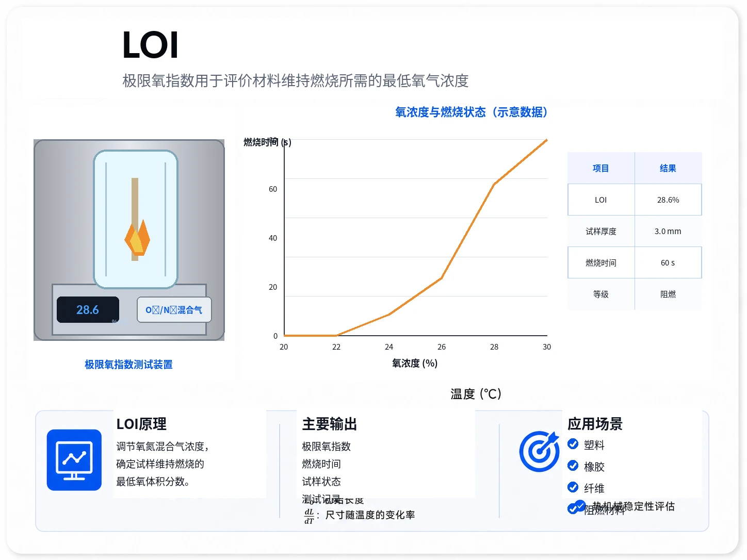The width and height of the screenshot is (747, 560).
Task: Click table cell 60 s
Action: click(668, 263)
